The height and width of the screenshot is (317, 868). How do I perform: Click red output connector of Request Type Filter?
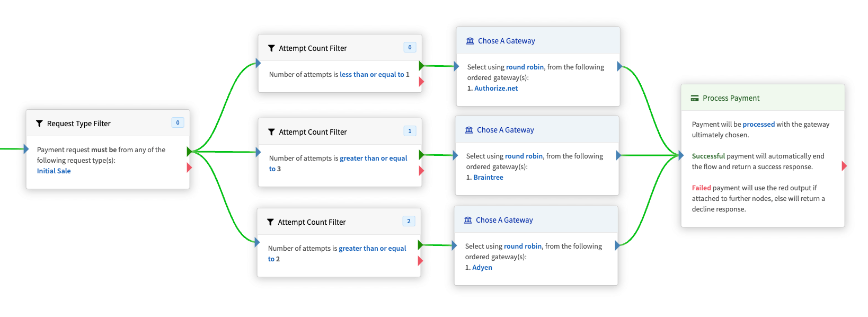189,168
